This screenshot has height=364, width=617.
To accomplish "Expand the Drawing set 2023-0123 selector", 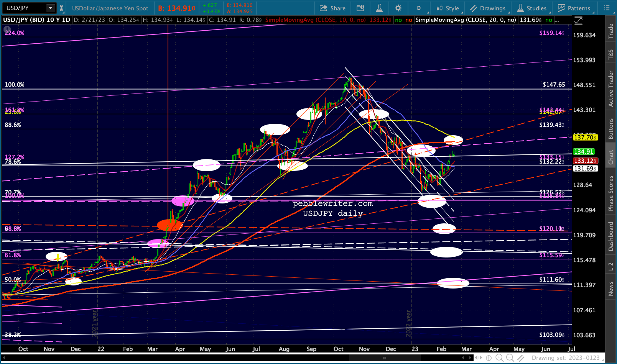I will [566, 358].
